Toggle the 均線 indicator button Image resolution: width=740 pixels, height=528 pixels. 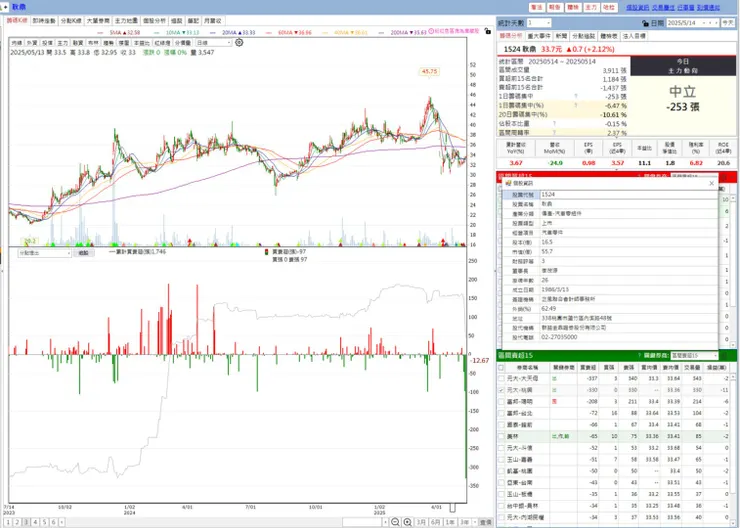click(x=17, y=43)
